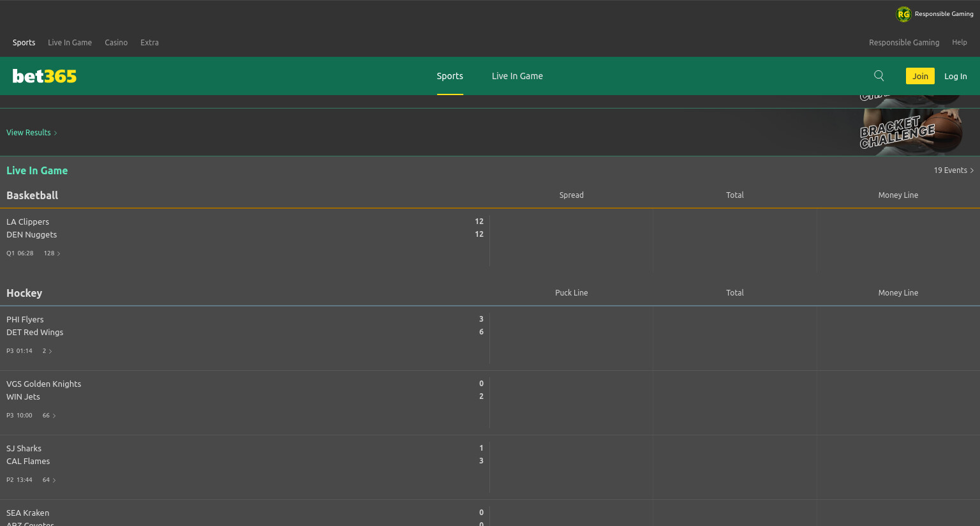
Task: Open Casino in the top menu
Action: [x=116, y=43]
